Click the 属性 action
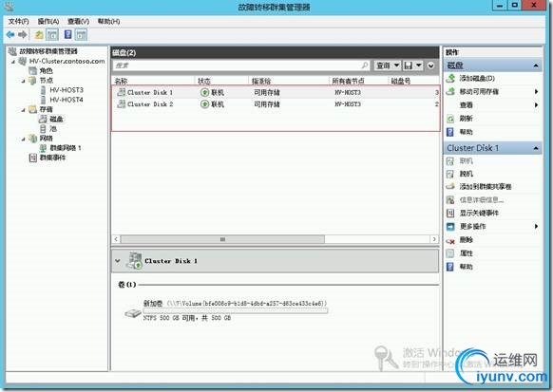Viewport: 553px width, 392px height. (466, 253)
